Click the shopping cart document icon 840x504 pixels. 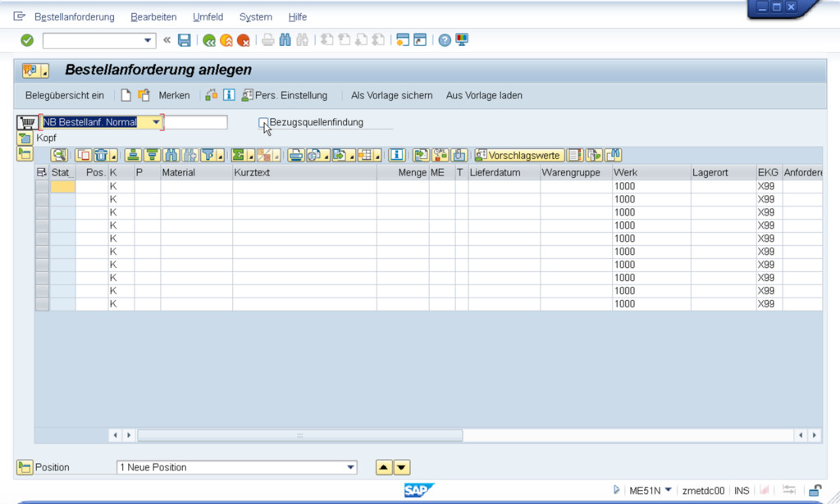pos(27,122)
